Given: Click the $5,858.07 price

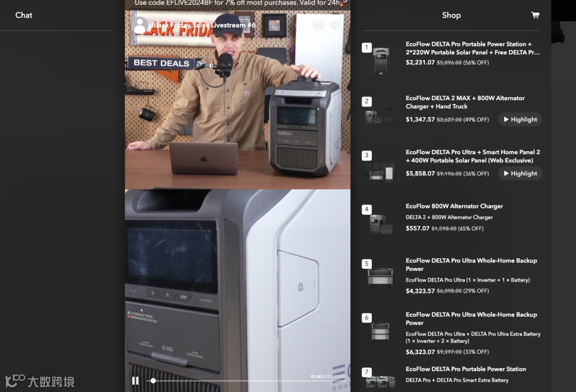Looking at the screenshot, I should [420, 173].
